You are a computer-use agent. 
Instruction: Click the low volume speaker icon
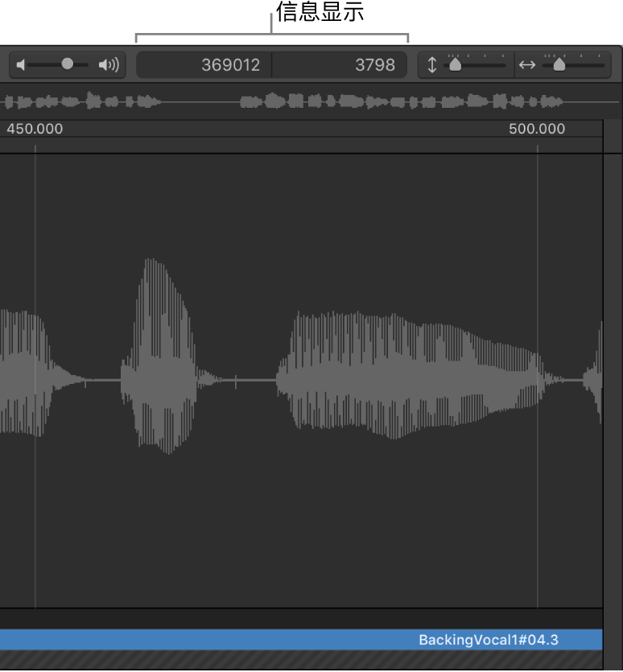pos(21,65)
